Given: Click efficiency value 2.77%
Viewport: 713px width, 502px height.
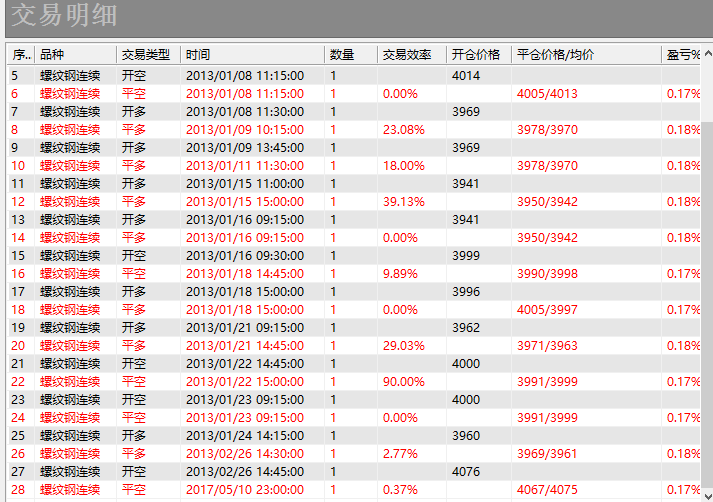Looking at the screenshot, I should point(400,453).
